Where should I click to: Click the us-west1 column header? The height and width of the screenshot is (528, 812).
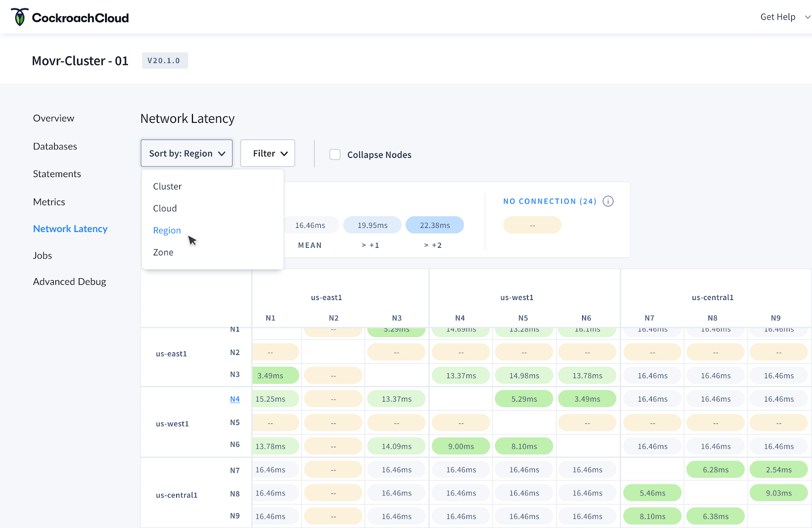coord(517,298)
